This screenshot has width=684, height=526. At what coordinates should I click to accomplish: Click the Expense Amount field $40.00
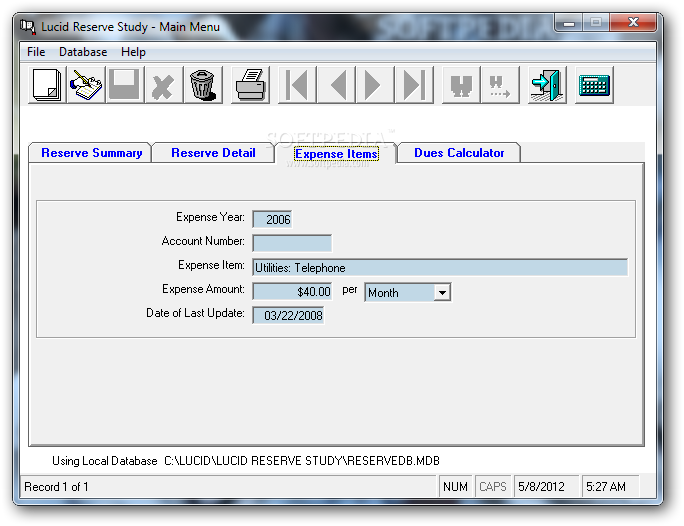pyautogui.click(x=292, y=291)
